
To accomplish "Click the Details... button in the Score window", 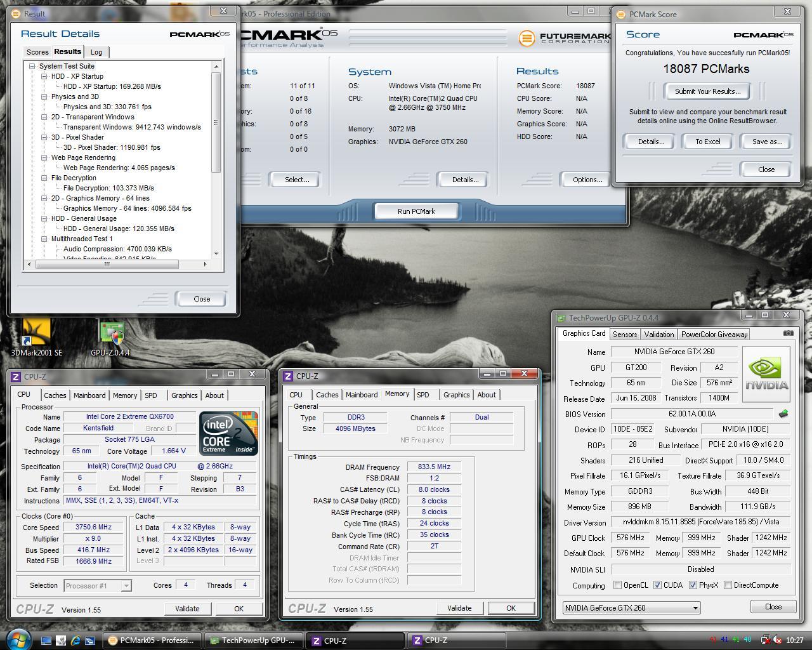I will (651, 142).
